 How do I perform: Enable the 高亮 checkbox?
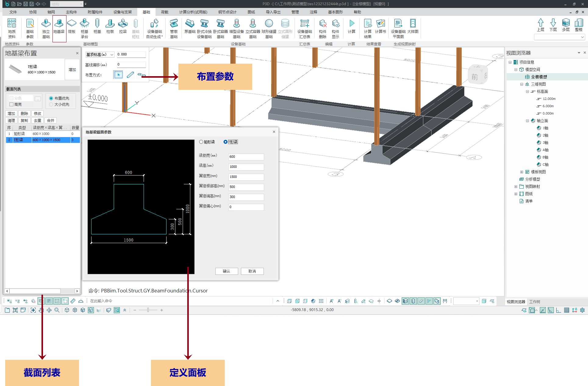click(x=12, y=104)
